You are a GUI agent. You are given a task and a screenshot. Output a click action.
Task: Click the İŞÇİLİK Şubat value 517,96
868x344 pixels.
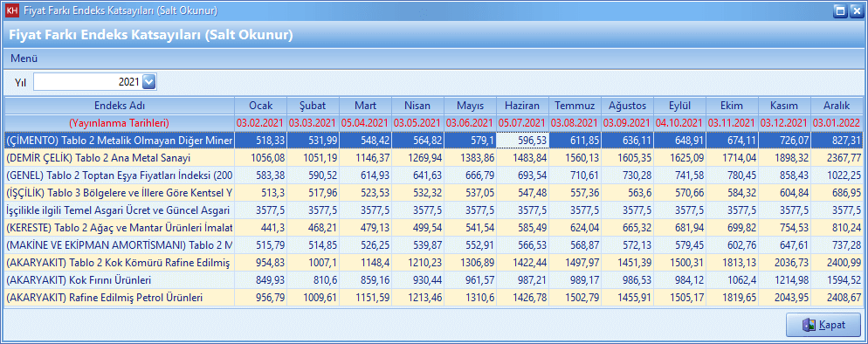[313, 193]
